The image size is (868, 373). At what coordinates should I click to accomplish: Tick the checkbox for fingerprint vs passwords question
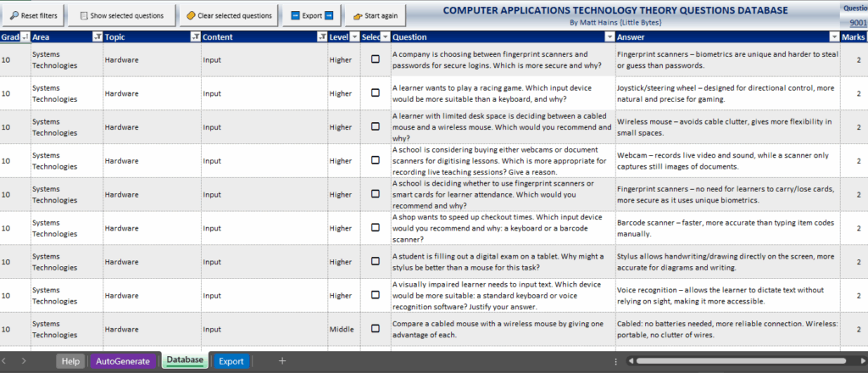click(x=376, y=59)
